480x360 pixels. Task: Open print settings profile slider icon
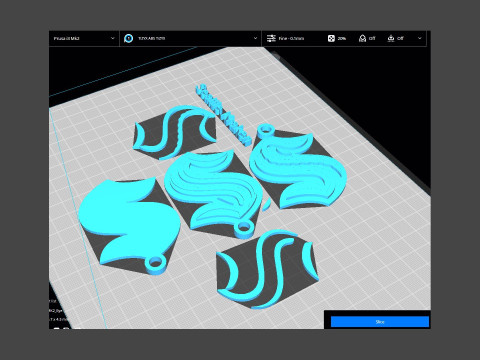pos(271,38)
